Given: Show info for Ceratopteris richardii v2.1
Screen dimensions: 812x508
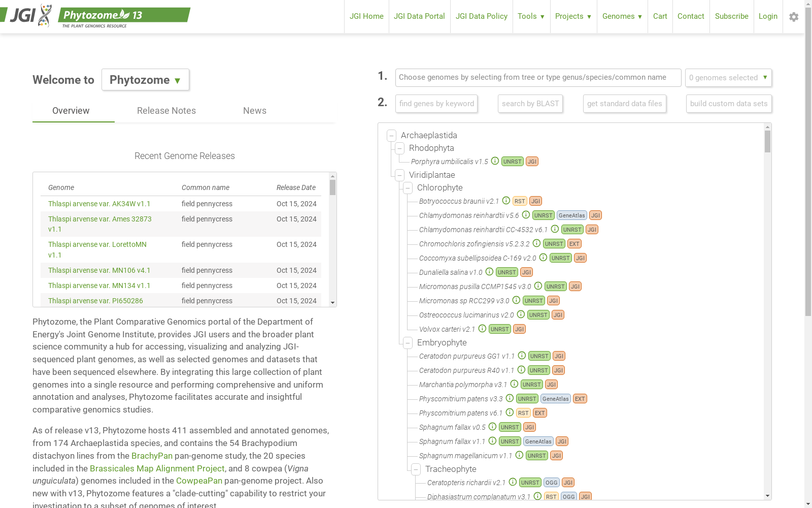Looking at the screenshot, I should 513,482.
